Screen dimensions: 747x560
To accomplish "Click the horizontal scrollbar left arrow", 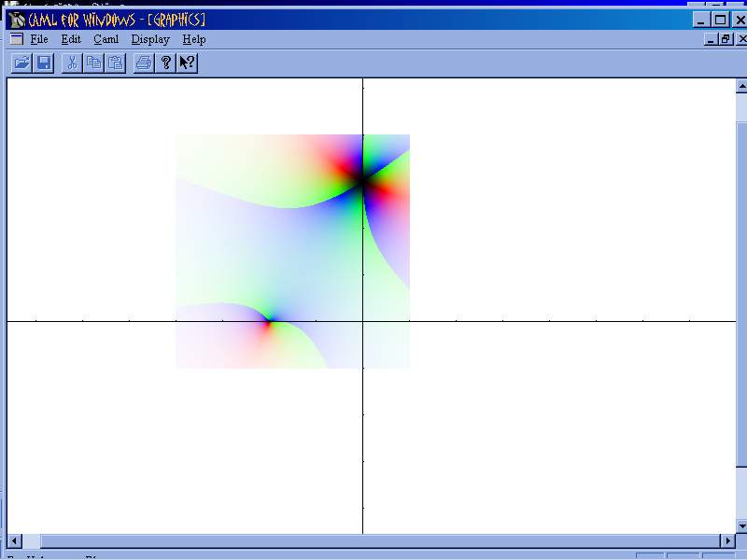I will [14, 541].
